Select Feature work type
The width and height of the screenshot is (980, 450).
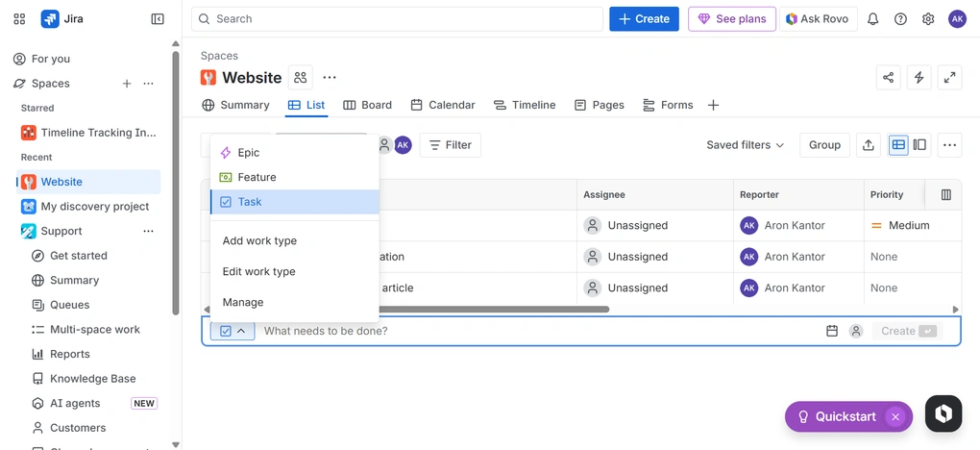(295, 177)
